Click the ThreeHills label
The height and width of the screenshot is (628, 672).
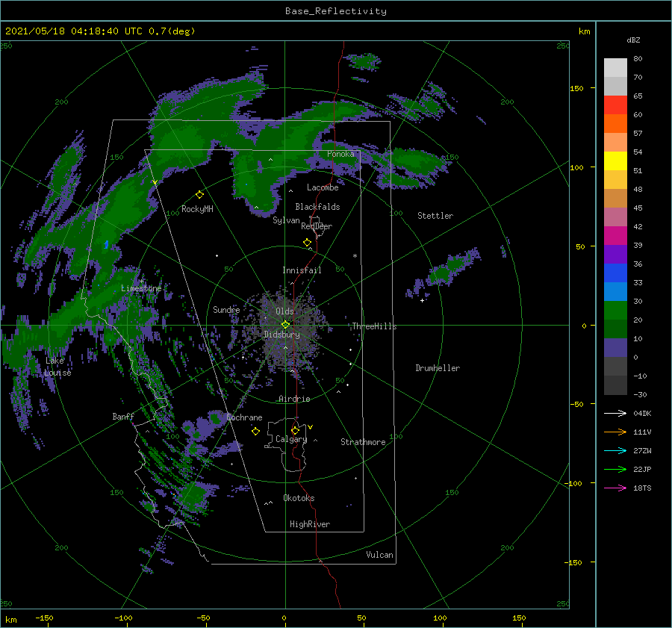374,326
